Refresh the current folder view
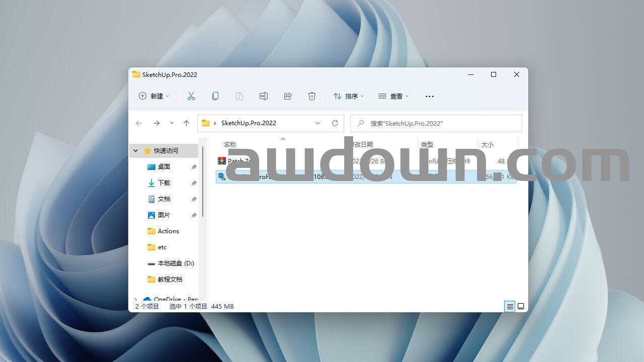The image size is (644, 362). (335, 123)
